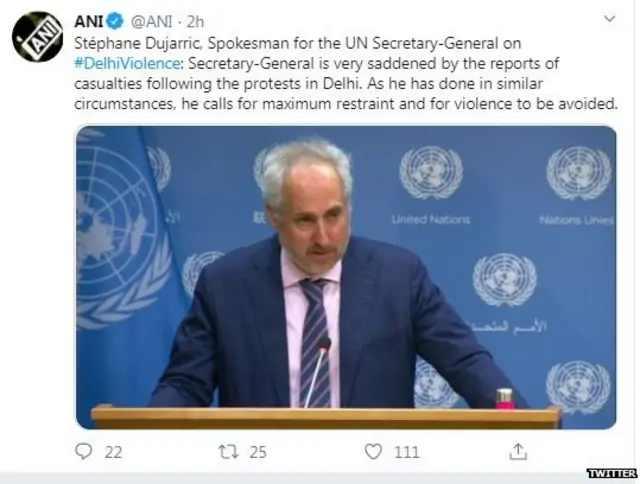The image size is (640, 484).
Task: Click the share upload icon
Action: pyautogui.click(x=518, y=451)
